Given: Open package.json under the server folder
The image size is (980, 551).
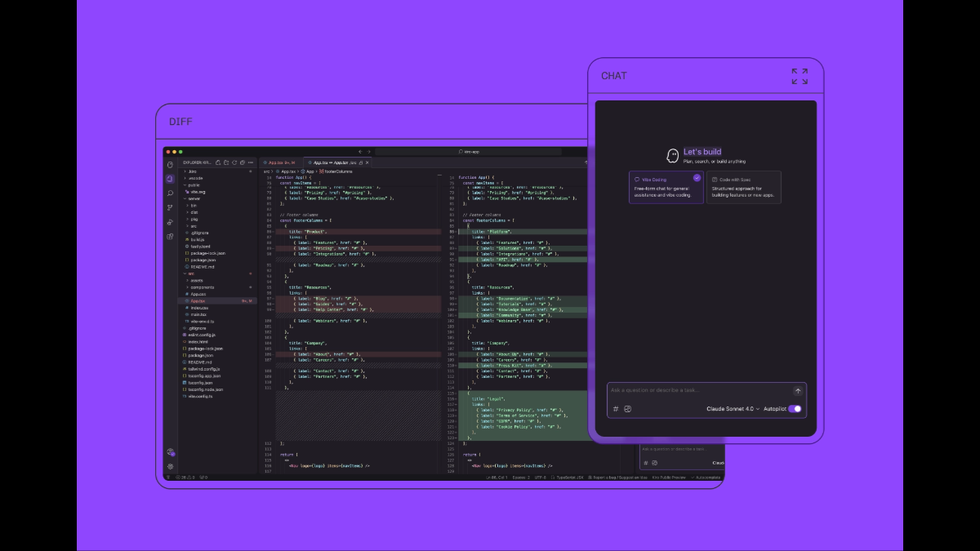Looking at the screenshot, I should pyautogui.click(x=203, y=260).
